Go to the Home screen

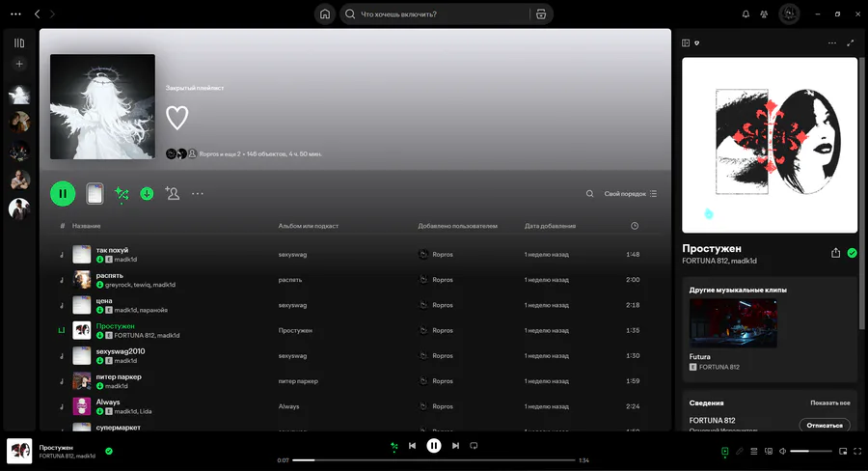[x=325, y=14]
